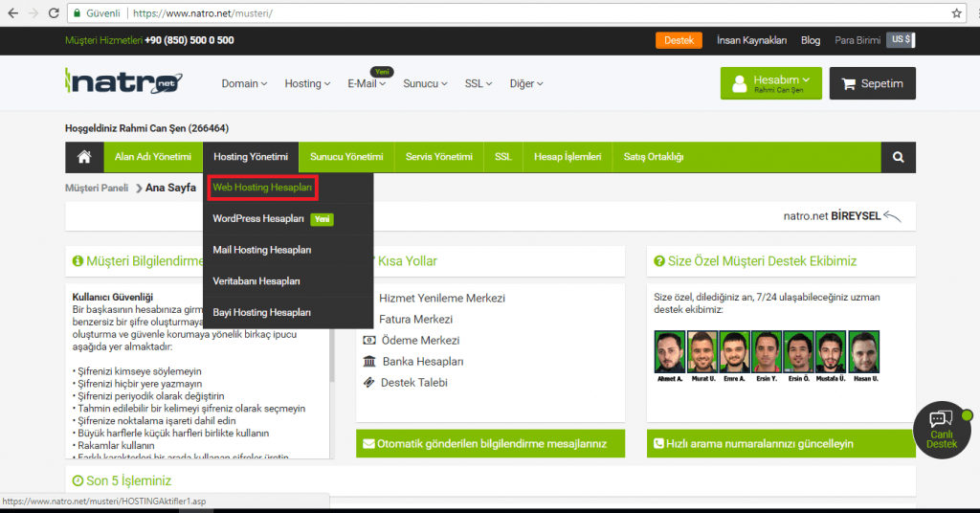Click the info icon next to Müşteri Bilgilendirme
The height and width of the screenshot is (513, 980).
(x=78, y=261)
